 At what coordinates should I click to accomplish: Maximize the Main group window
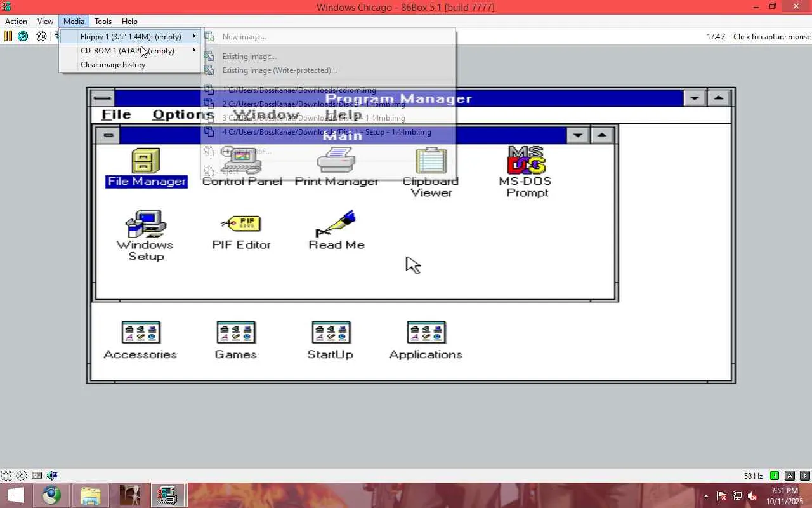601,135
